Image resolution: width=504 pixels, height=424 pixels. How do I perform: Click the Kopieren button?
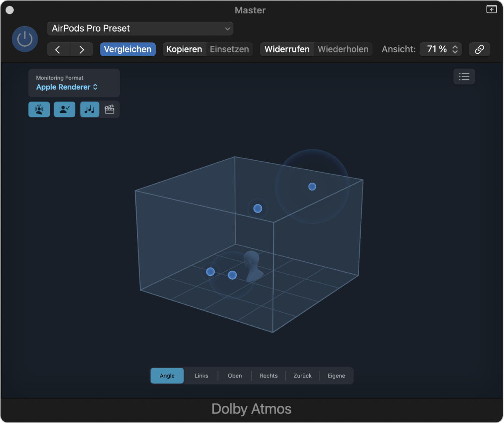(x=184, y=49)
